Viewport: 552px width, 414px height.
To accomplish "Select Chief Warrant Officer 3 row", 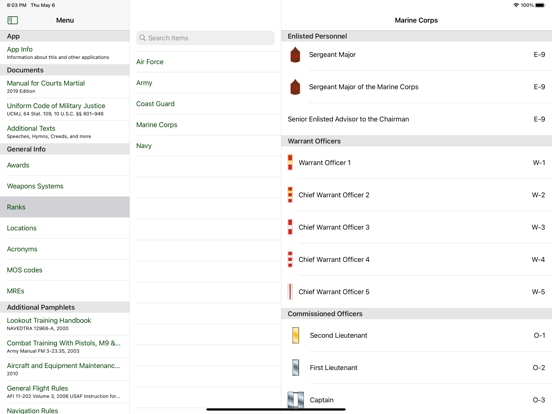I will pos(416,227).
